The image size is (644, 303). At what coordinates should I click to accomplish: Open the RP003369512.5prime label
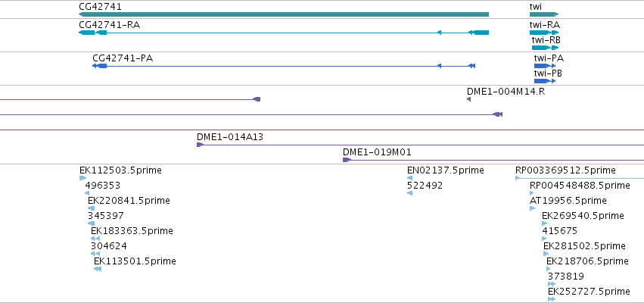tap(565, 170)
